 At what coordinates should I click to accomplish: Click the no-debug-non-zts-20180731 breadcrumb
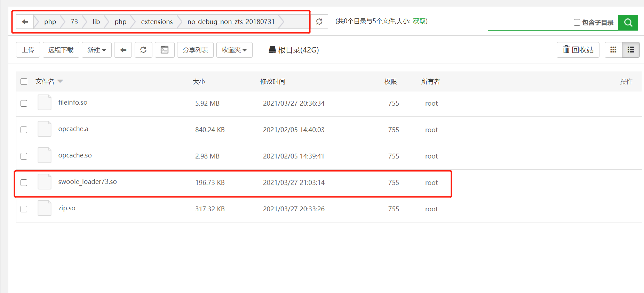[231, 22]
